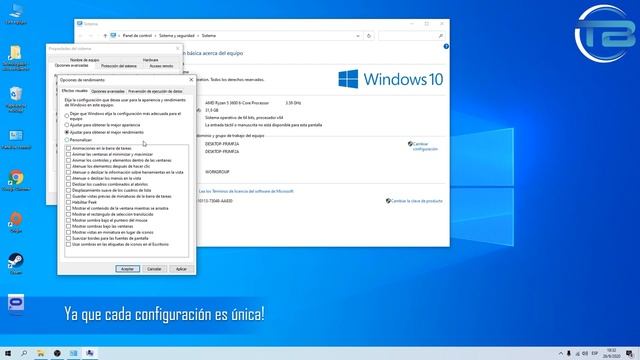Expand the address bar history dropdown in Sistema

358,36
